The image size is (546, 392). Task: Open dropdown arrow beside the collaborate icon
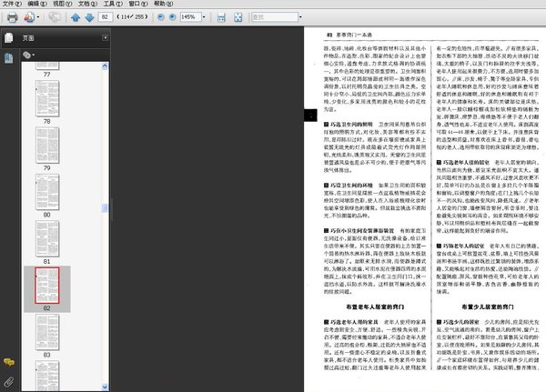(x=37, y=17)
